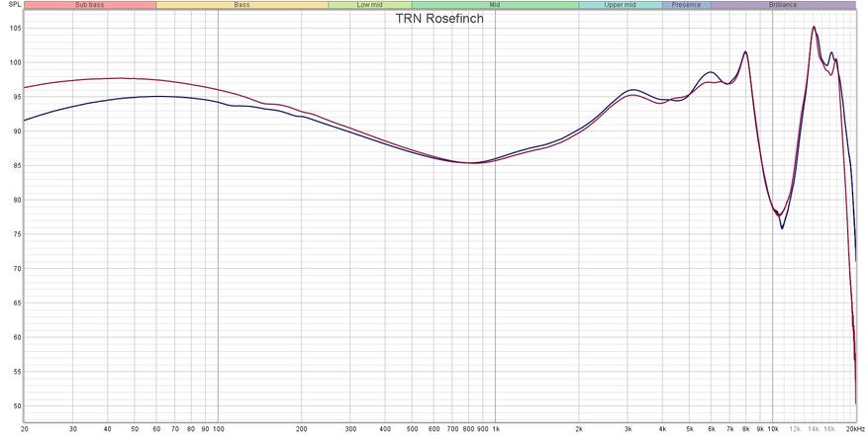
Task: Select the 12k frequency axis label
Action: tap(795, 429)
